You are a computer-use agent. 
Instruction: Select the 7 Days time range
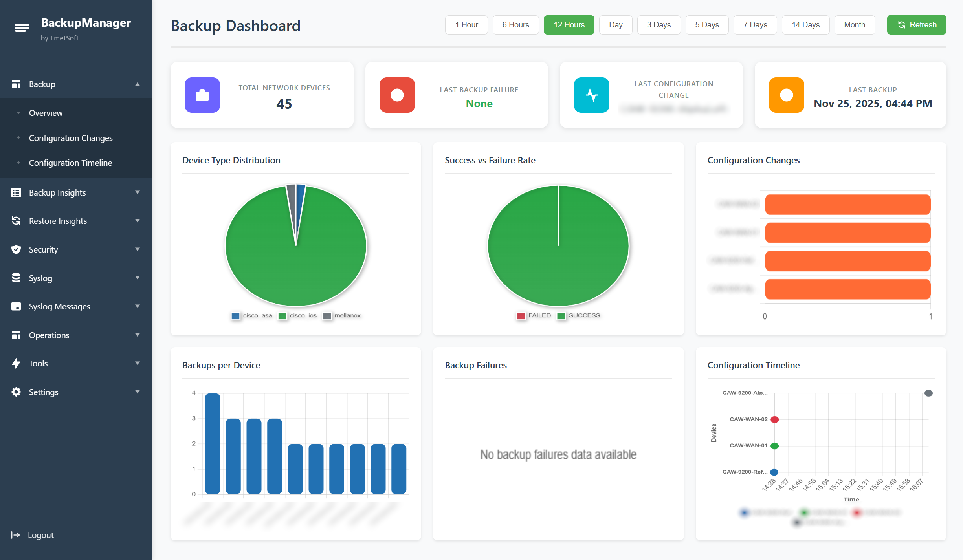[x=755, y=25]
